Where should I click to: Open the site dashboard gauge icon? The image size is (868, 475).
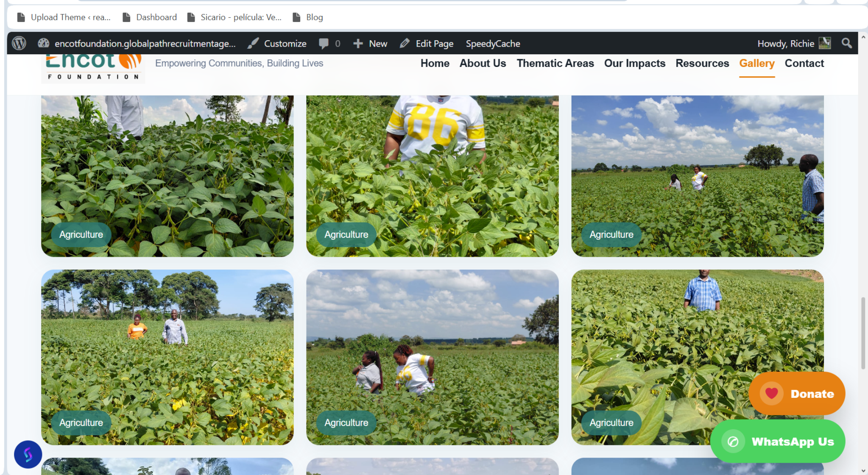pos(43,43)
